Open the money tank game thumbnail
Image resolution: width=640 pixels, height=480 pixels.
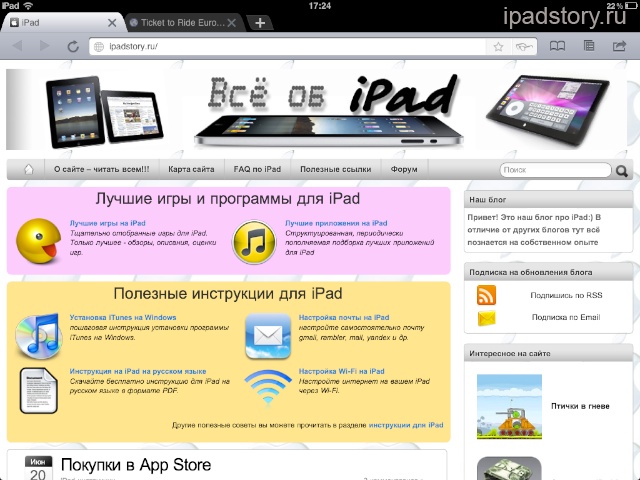509,468
